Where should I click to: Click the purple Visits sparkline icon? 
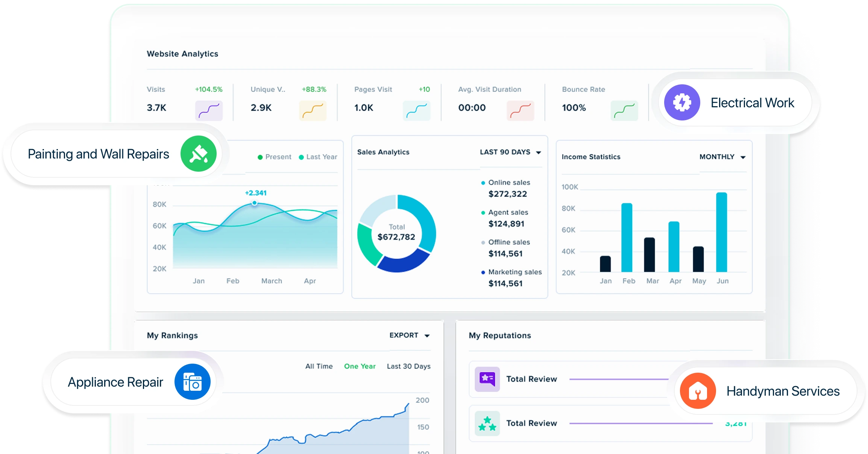click(x=209, y=110)
